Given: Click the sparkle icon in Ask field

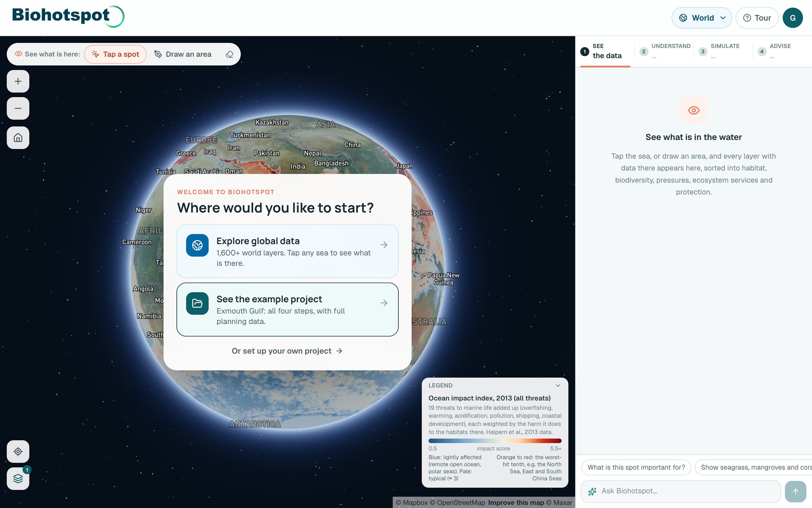Looking at the screenshot, I should click(x=592, y=491).
